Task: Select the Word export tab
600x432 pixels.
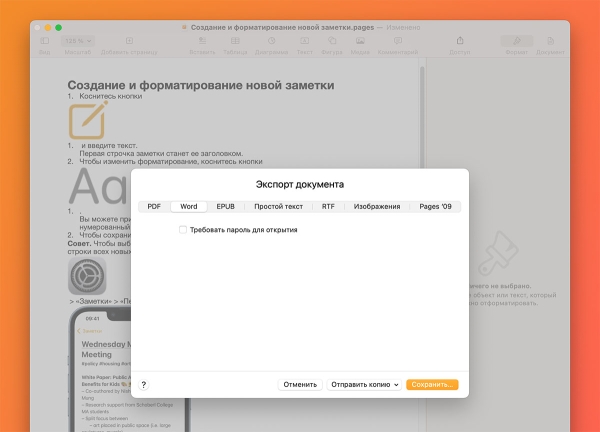Action: coord(189,207)
